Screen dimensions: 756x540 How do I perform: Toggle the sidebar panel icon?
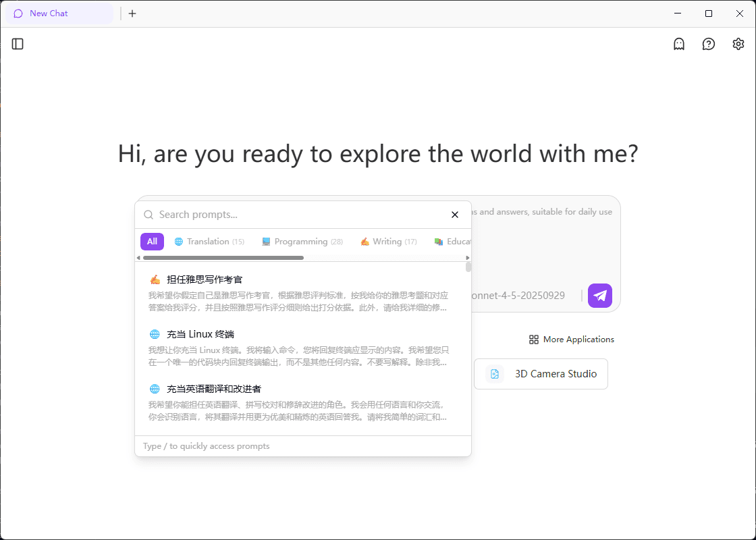(x=18, y=44)
